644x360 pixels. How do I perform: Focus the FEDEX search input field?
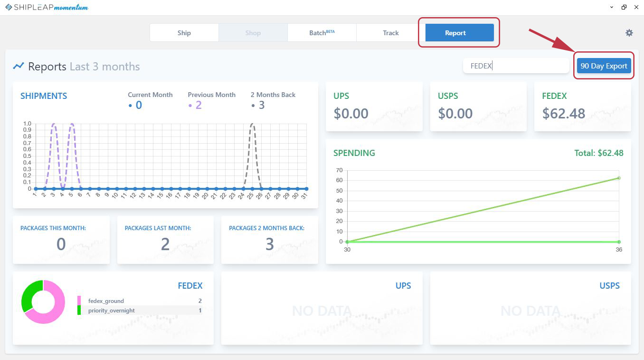coord(516,66)
